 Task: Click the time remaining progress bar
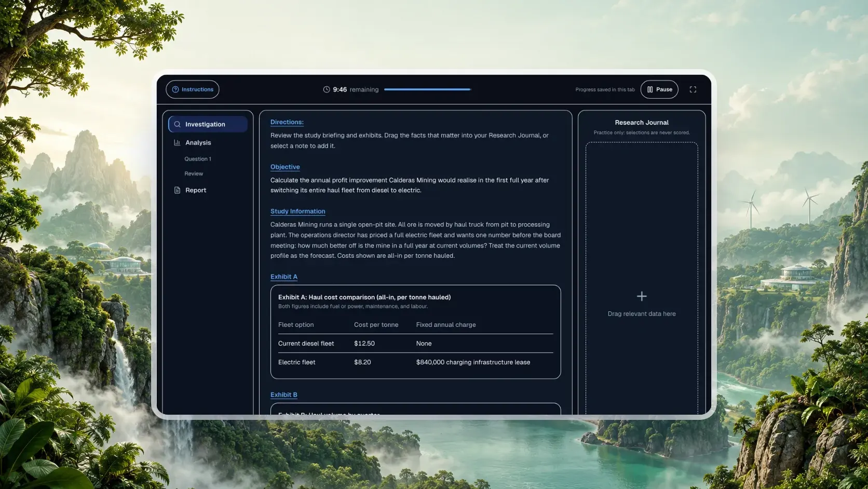tap(427, 89)
